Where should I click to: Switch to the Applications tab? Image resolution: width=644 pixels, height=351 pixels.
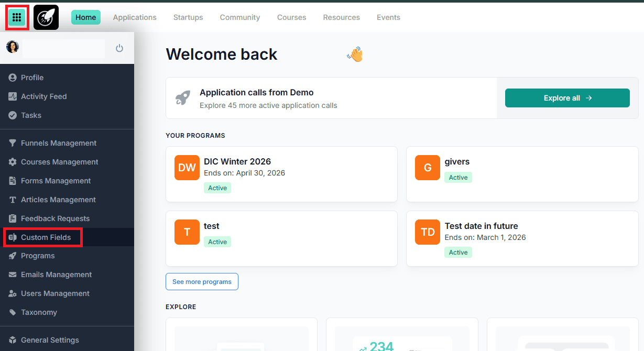point(135,17)
